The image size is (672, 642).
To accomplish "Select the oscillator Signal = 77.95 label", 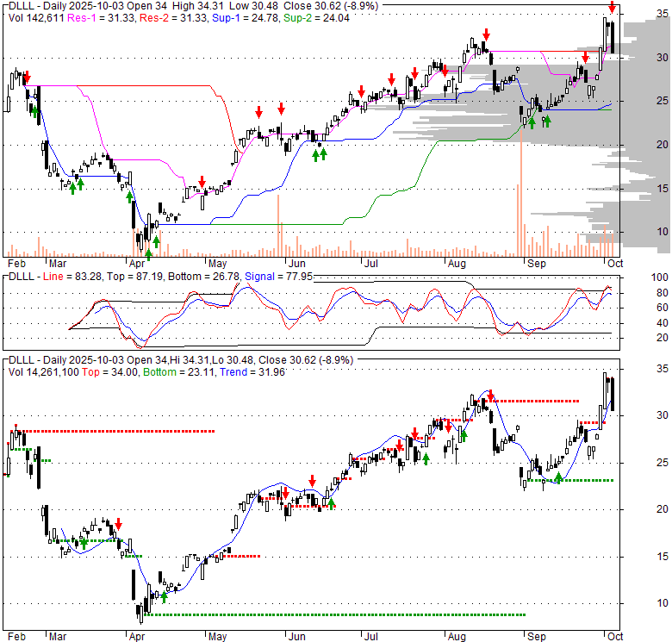I will point(278,277).
